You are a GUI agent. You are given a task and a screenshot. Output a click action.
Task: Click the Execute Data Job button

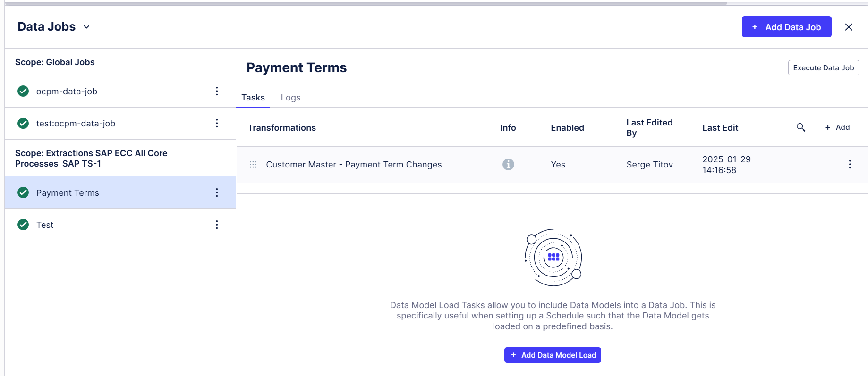coord(823,68)
